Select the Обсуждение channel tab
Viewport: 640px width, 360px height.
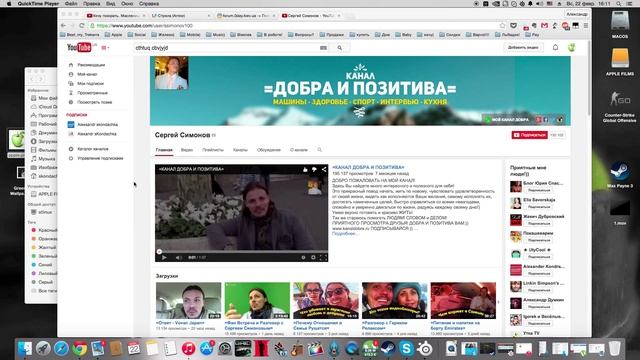(x=269, y=150)
